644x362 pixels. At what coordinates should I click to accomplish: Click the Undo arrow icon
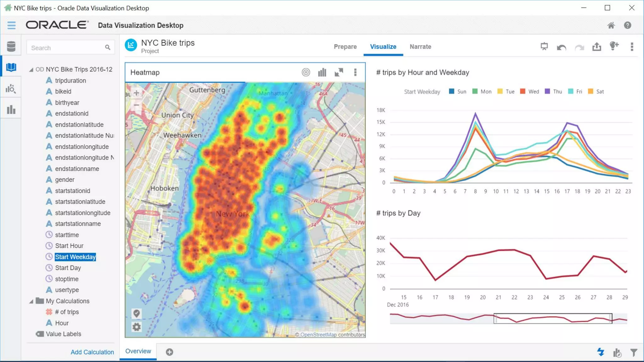561,47
